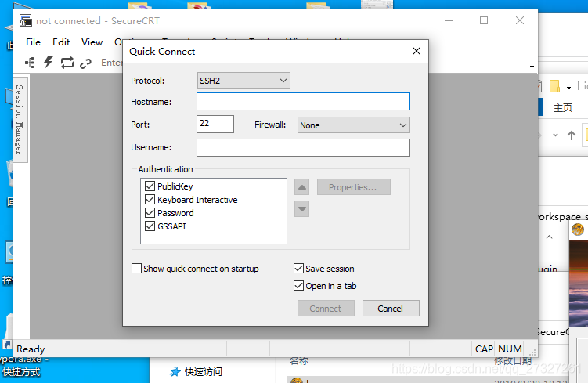Viewport: 588px width, 383px height.
Task: Uncheck the GSSAPI authentication checkbox
Action: click(150, 226)
